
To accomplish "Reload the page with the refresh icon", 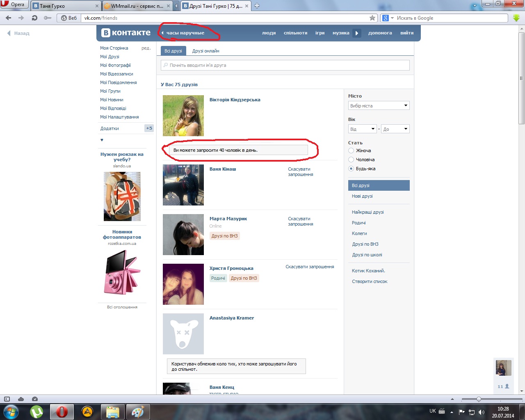I will click(x=34, y=18).
